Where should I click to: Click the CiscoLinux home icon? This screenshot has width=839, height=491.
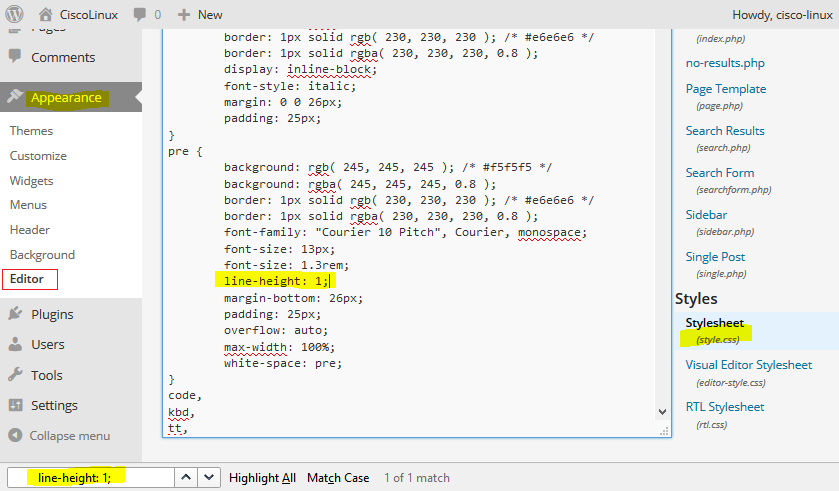[46, 15]
